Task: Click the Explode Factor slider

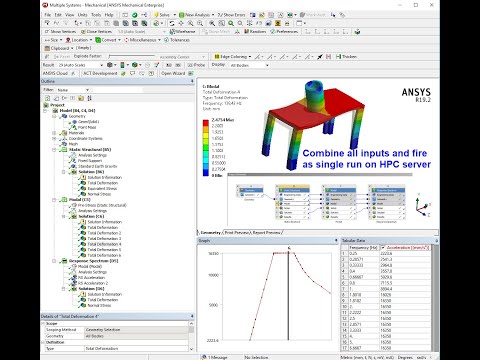Action: point(132,56)
